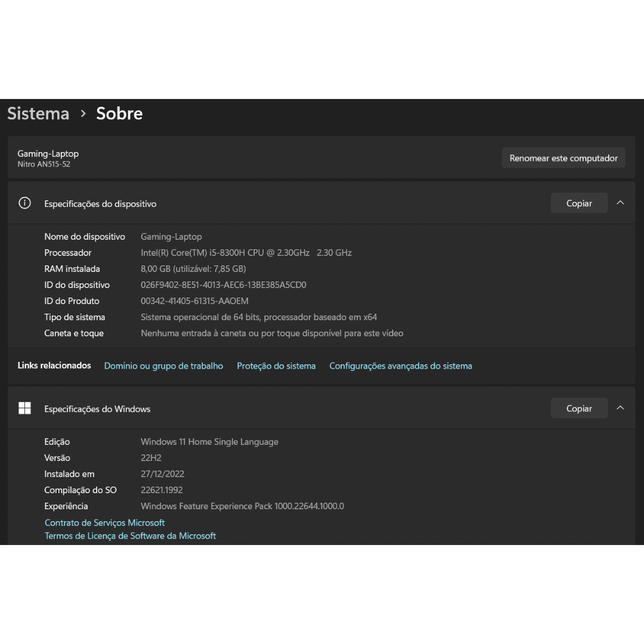The image size is (644, 644).
Task: Open the Proteção do sistema link
Action: coord(276,366)
